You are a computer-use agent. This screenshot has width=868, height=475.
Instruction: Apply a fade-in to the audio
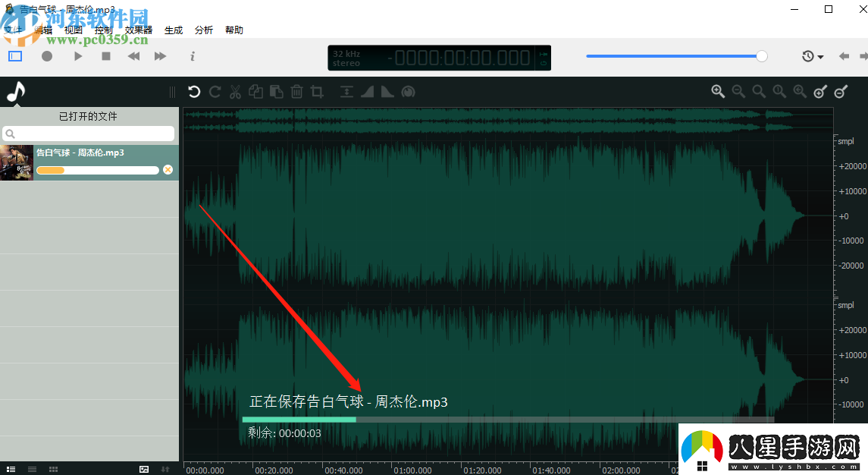click(x=367, y=91)
